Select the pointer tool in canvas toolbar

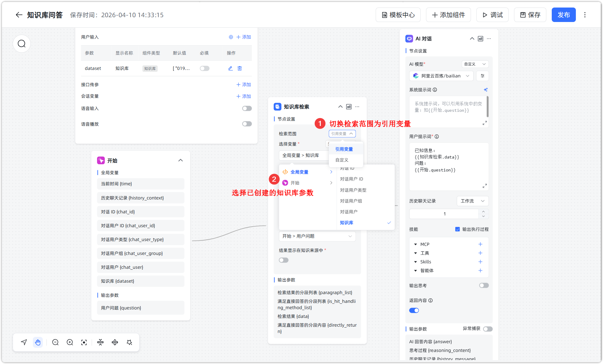click(x=24, y=342)
